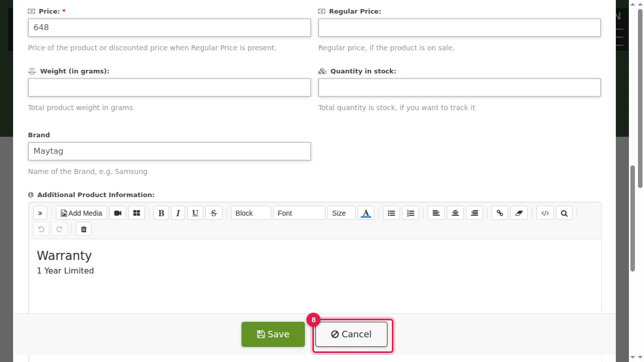Open the font Size dropdown

(342, 213)
